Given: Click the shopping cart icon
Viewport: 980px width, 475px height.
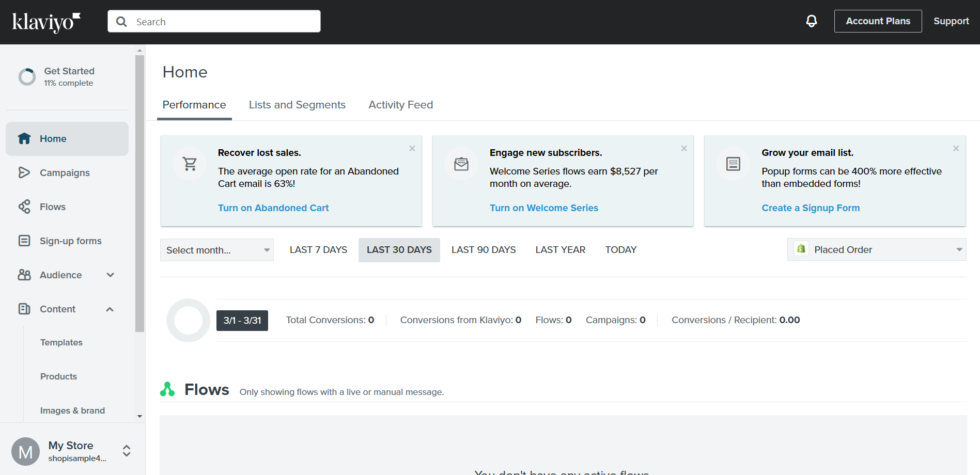Looking at the screenshot, I should tap(190, 164).
